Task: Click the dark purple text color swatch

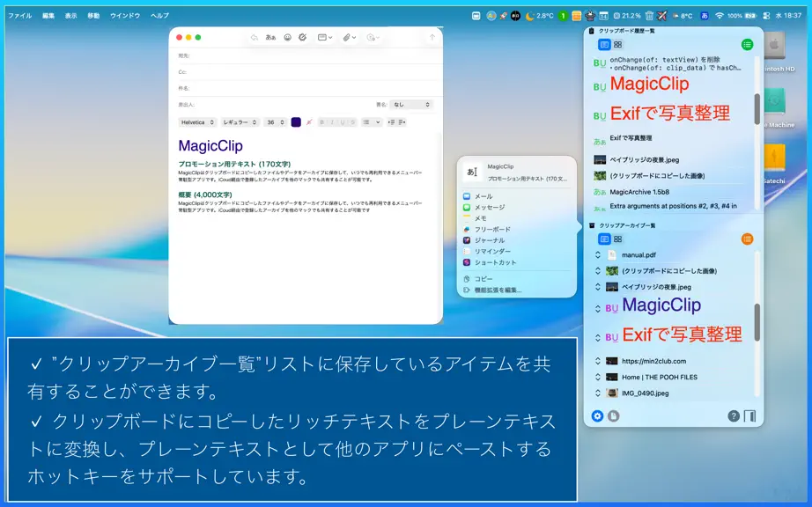Action: [x=296, y=122]
